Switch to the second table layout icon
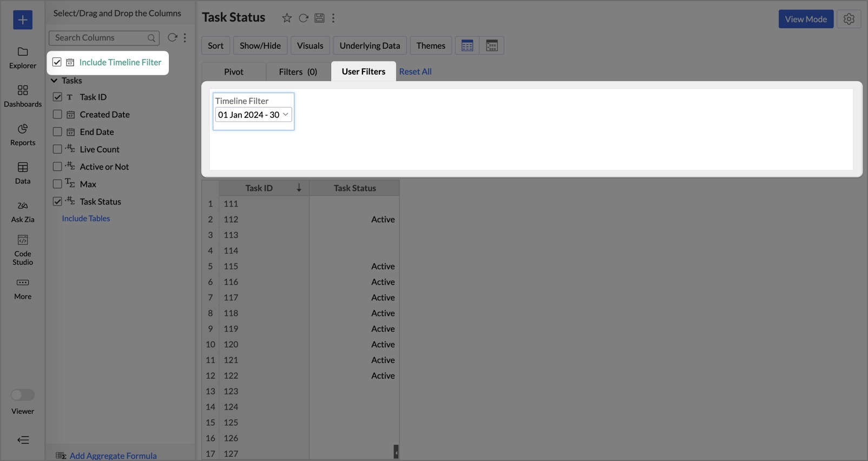Viewport: 868px width, 461px height. [492, 45]
